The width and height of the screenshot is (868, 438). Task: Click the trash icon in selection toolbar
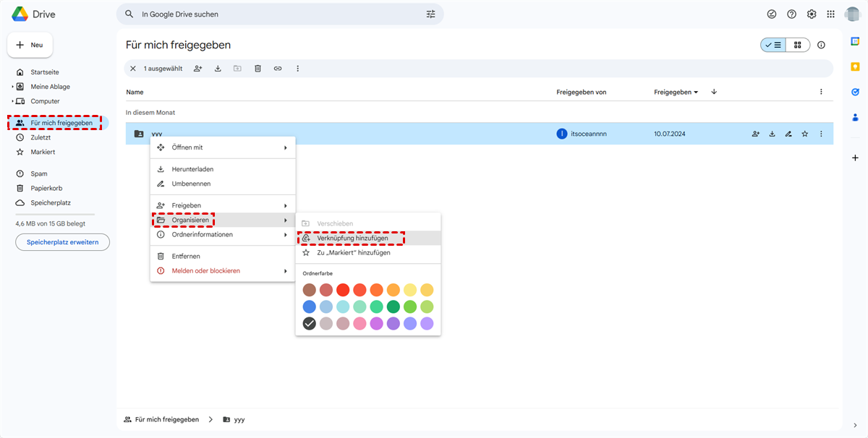coord(258,69)
